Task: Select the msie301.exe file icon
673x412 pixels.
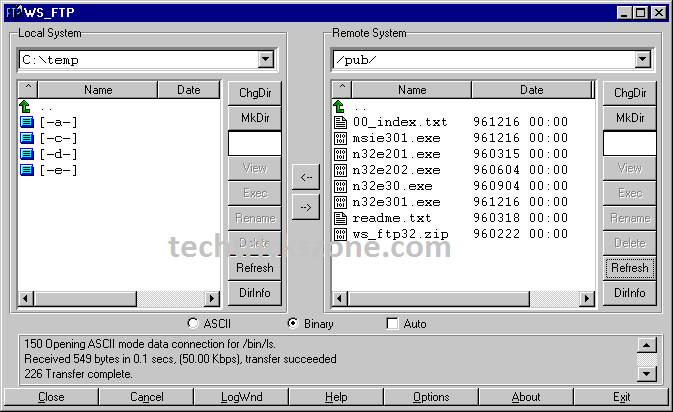Action: tap(340, 138)
